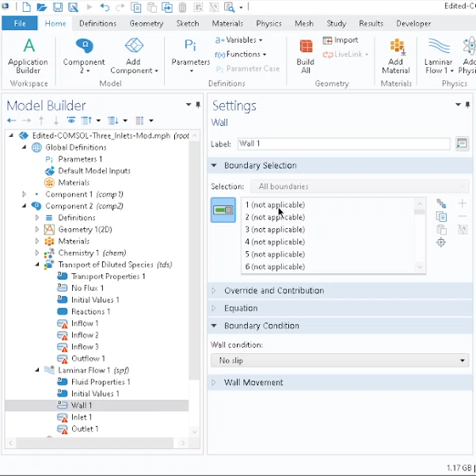Open Functions dropdown in ribbon
This screenshot has height=476, width=476.
tap(240, 55)
